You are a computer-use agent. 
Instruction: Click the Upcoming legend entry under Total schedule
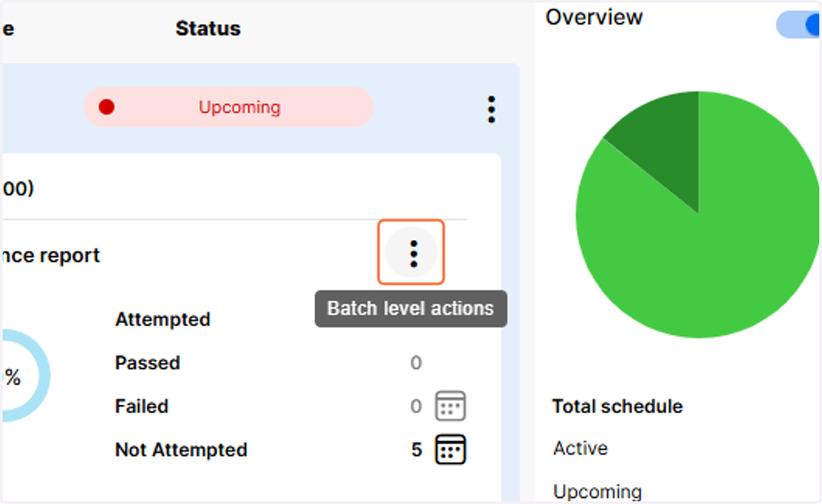tap(597, 492)
